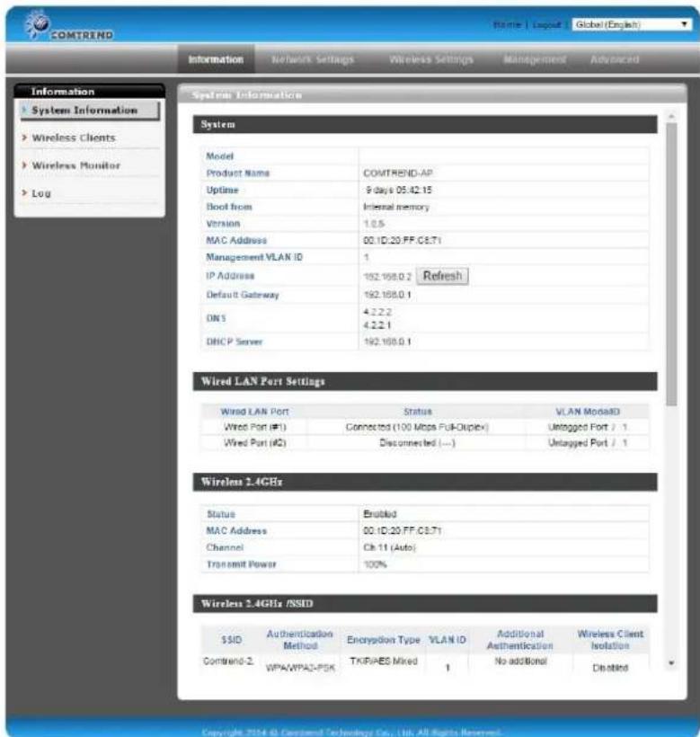Screen dimensions: 700x737
Task: Click Wired LAN Port Settings header
Action: (425, 381)
